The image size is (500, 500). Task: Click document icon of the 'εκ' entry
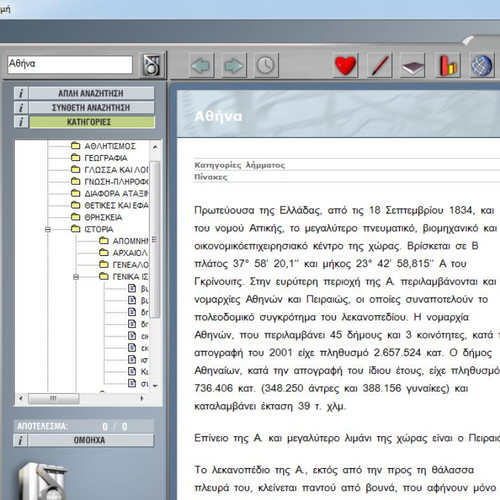tap(132, 348)
